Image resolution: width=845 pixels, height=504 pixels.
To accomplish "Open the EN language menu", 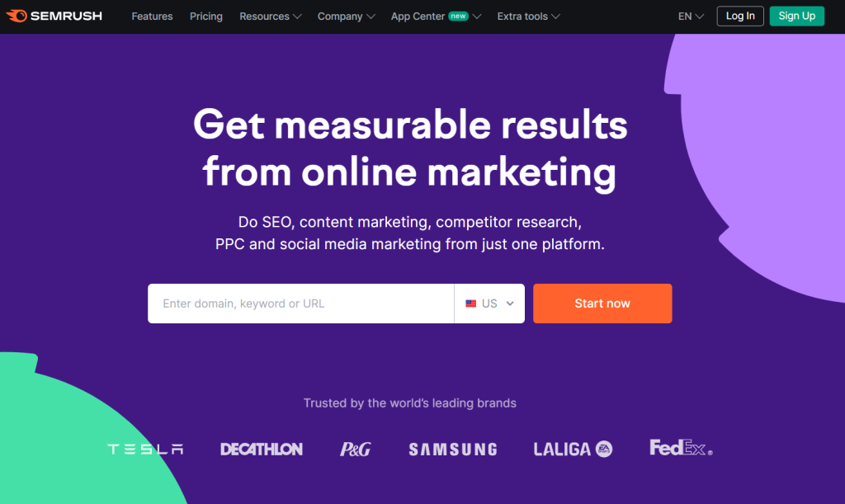I will tap(690, 16).
